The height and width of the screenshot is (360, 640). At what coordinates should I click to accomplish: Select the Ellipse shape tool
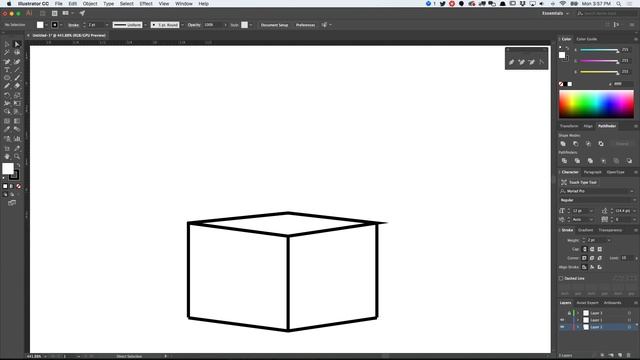coord(7,78)
